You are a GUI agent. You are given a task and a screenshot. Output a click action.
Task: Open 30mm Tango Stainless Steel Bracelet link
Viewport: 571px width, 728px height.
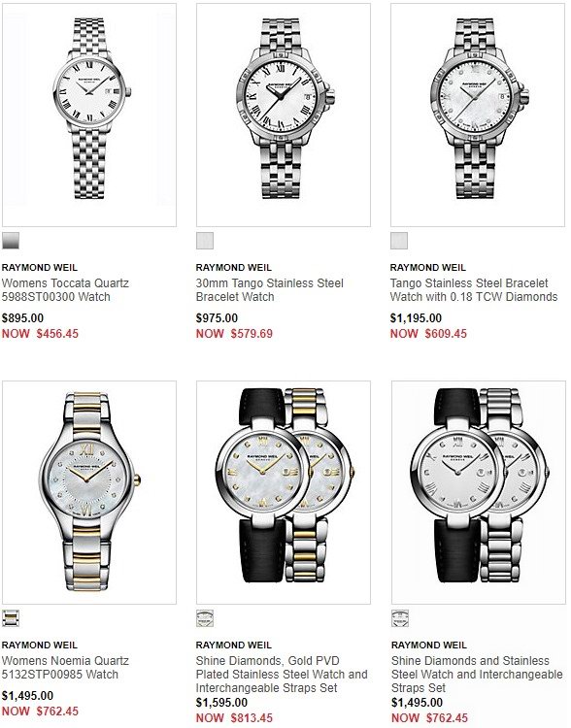coord(270,289)
